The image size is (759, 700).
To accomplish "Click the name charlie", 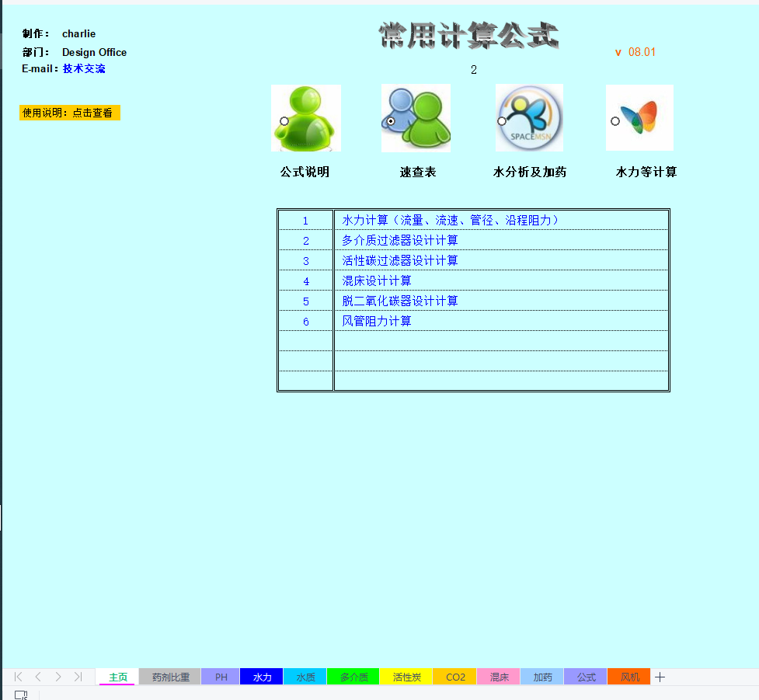I will 79,34.
